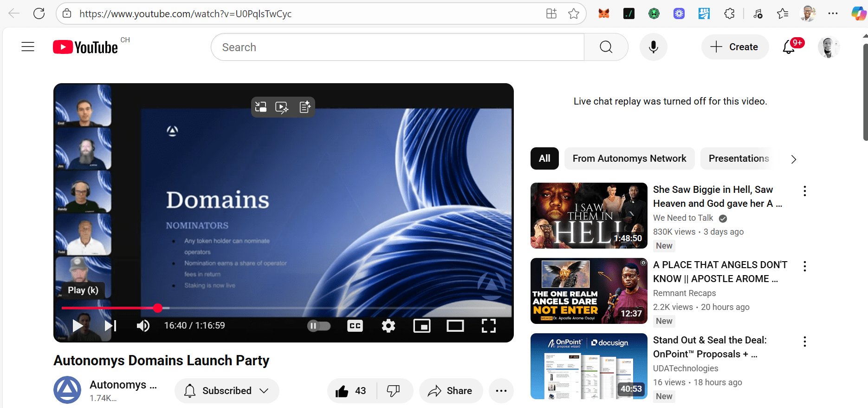Open the Copilot icon in browser toolbar
868x408 pixels.
858,13
